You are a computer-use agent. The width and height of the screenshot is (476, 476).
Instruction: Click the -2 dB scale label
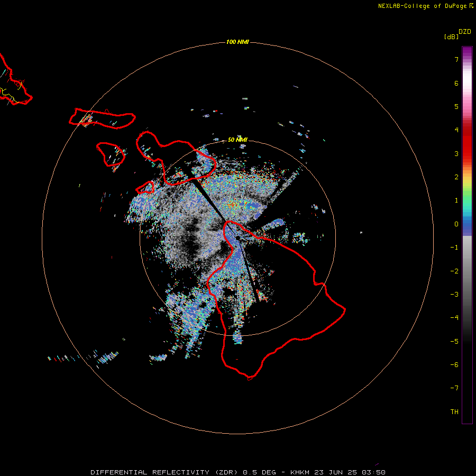click(454, 271)
